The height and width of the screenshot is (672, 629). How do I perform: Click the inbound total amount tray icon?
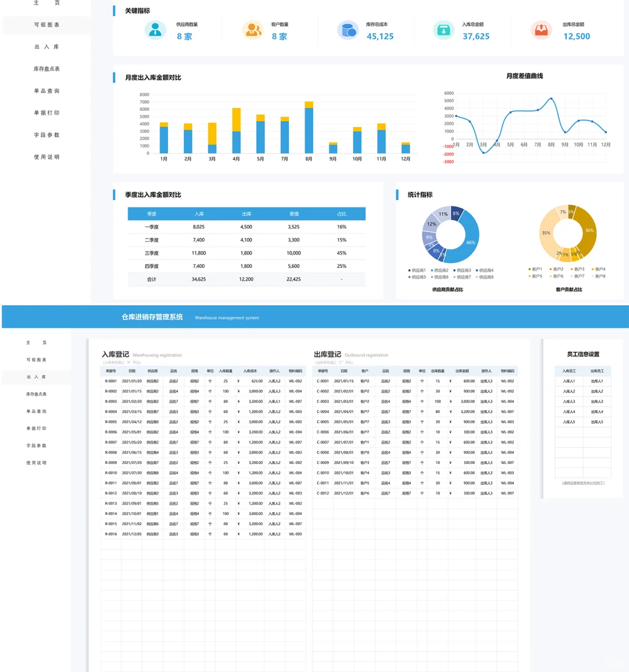(444, 30)
